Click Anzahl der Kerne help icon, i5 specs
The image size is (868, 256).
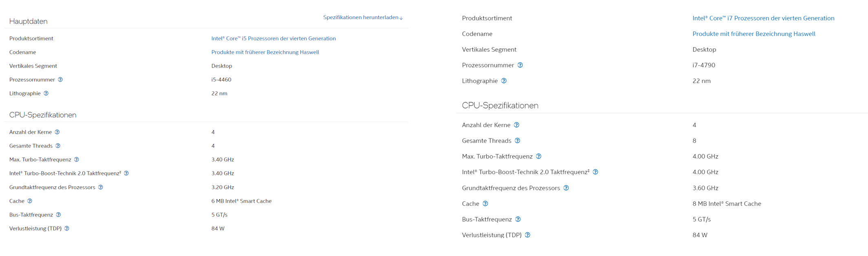(57, 132)
